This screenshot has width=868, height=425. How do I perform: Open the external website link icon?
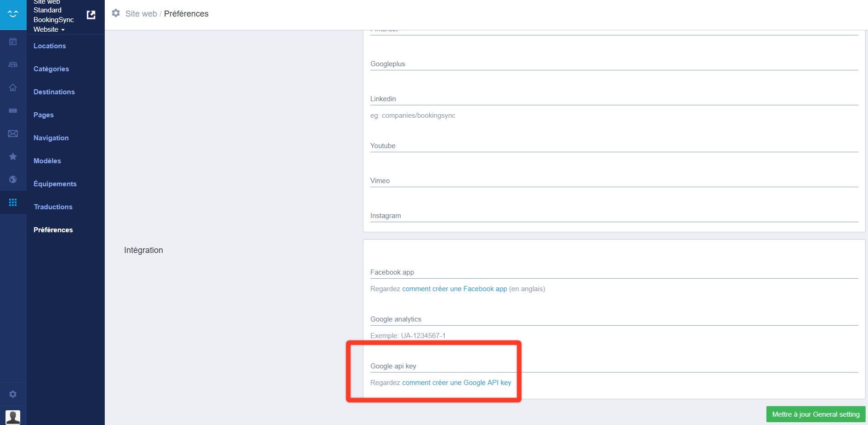91,15
